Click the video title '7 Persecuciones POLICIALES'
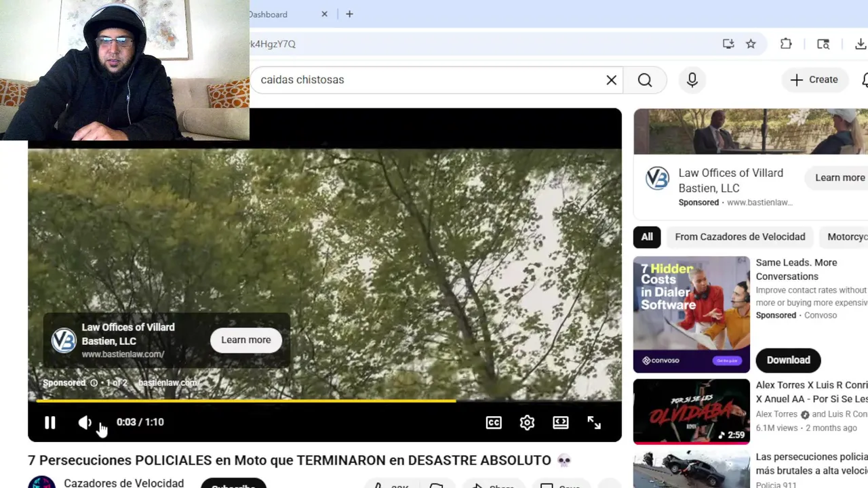The height and width of the screenshot is (488, 868). (x=290, y=460)
